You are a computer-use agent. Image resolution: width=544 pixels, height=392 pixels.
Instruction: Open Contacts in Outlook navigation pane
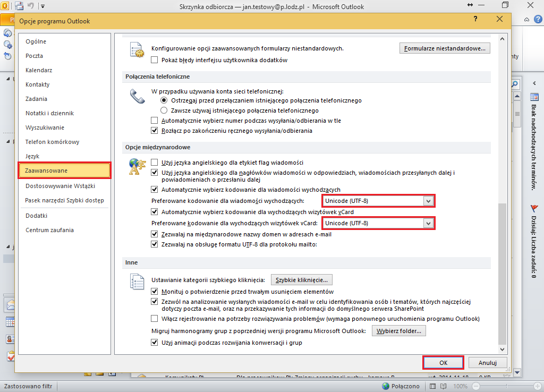point(10,339)
